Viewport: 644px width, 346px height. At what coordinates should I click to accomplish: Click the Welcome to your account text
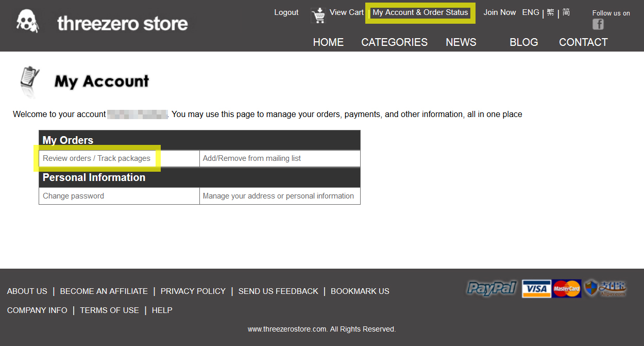(59, 114)
